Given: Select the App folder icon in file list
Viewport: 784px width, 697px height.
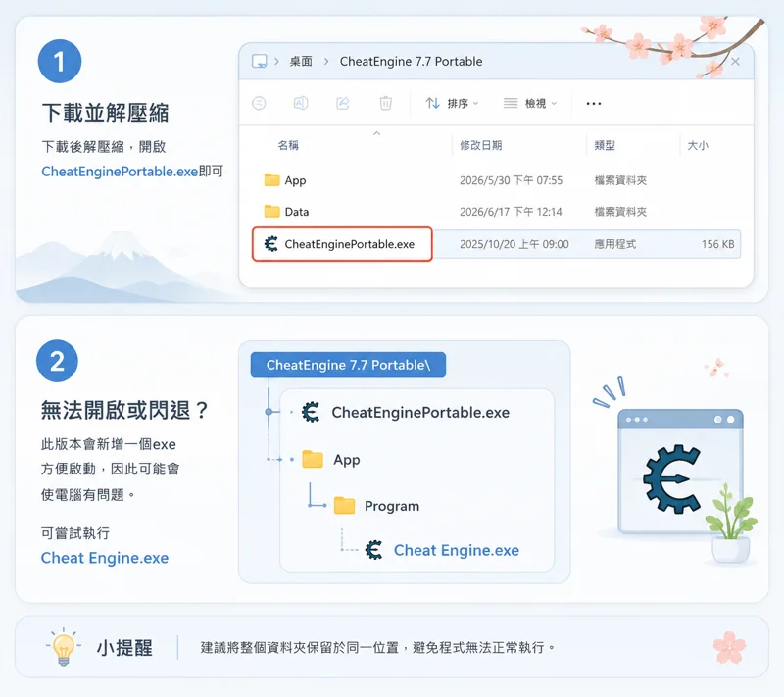Looking at the screenshot, I should (x=272, y=180).
